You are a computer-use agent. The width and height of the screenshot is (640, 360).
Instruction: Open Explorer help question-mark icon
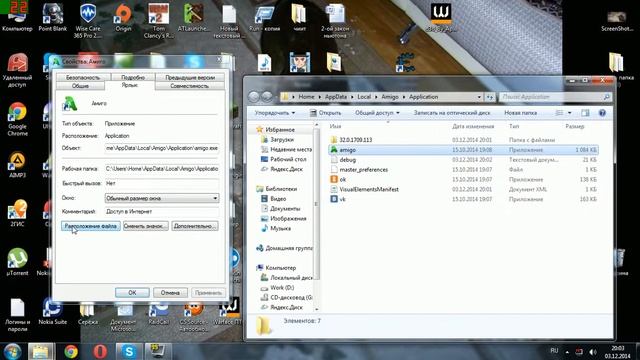(602, 113)
